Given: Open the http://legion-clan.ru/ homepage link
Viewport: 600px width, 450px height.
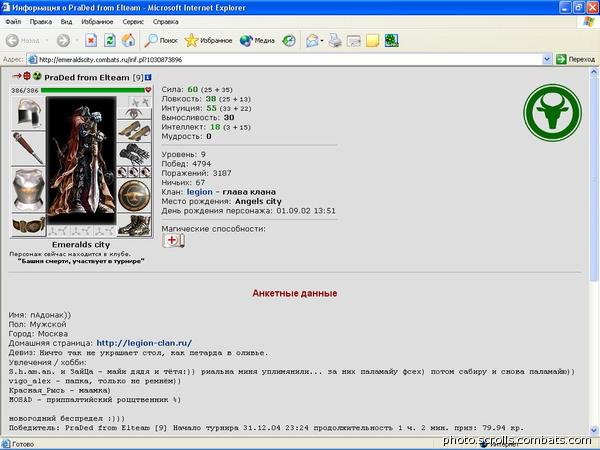Looking at the screenshot, I should [x=144, y=343].
